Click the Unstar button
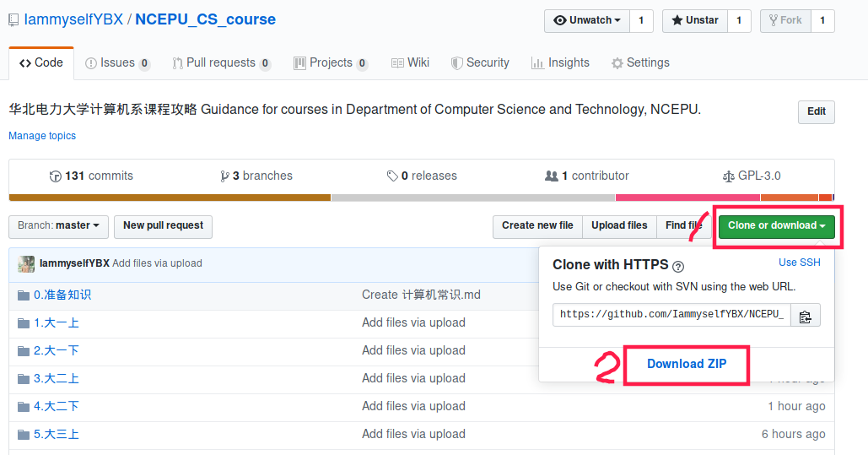Viewport: 868px width, 455px height. click(x=695, y=20)
